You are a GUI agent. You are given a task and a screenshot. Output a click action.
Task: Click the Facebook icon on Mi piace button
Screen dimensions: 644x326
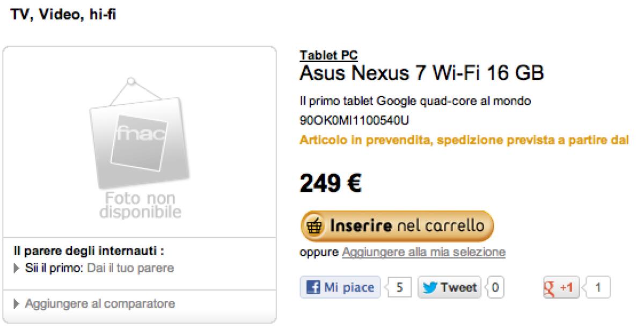[312, 287]
